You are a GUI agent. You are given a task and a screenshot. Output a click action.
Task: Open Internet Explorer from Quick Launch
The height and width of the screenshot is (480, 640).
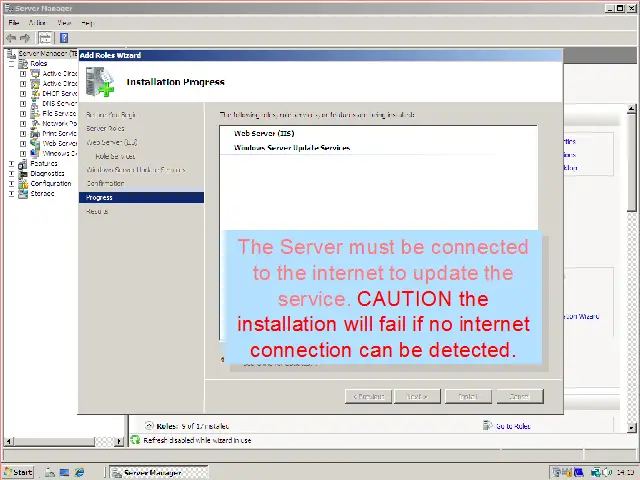coord(79,472)
